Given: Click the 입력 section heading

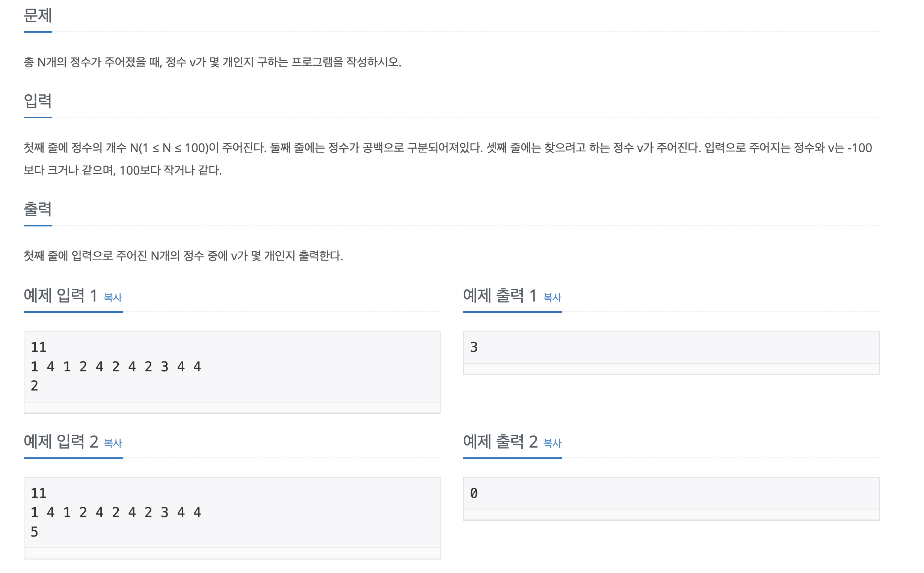Looking at the screenshot, I should click(x=38, y=101).
